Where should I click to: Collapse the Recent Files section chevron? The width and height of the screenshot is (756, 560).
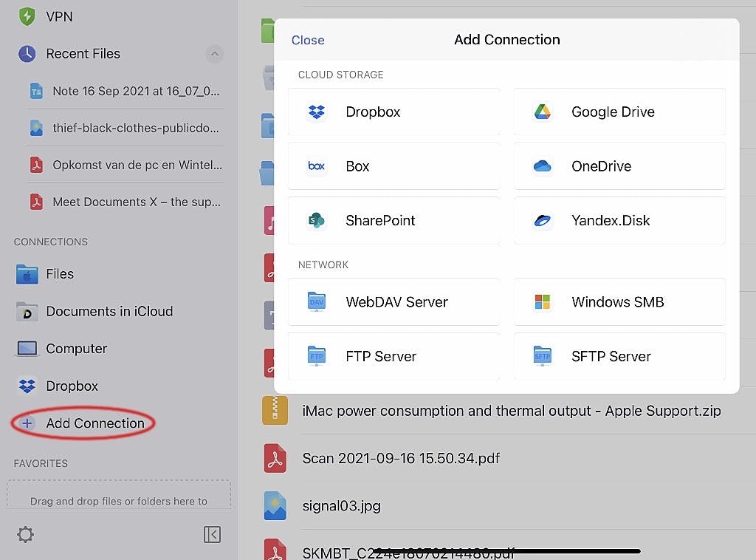click(213, 53)
